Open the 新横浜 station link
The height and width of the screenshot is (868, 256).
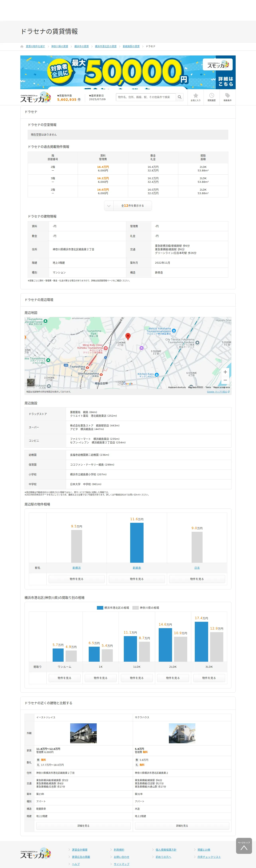click(x=77, y=568)
